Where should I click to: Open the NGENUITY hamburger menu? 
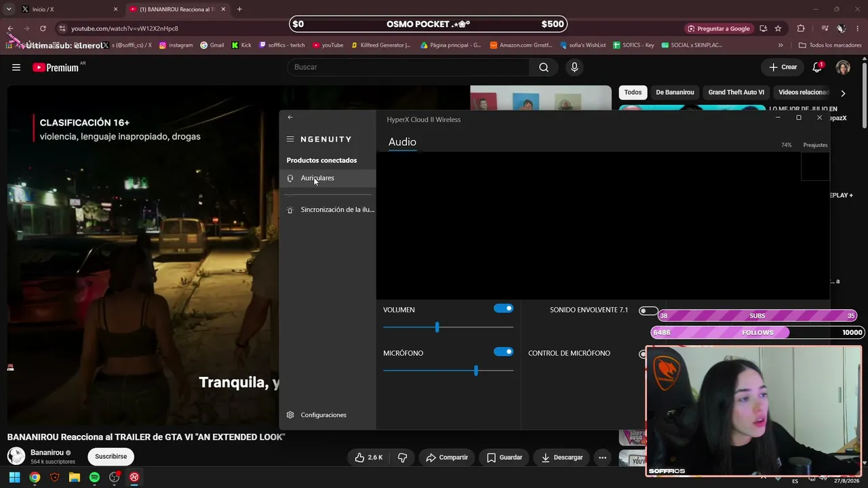[290, 139]
